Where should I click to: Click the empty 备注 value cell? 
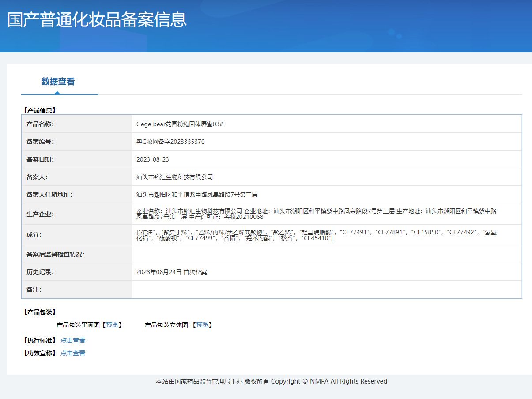326,290
